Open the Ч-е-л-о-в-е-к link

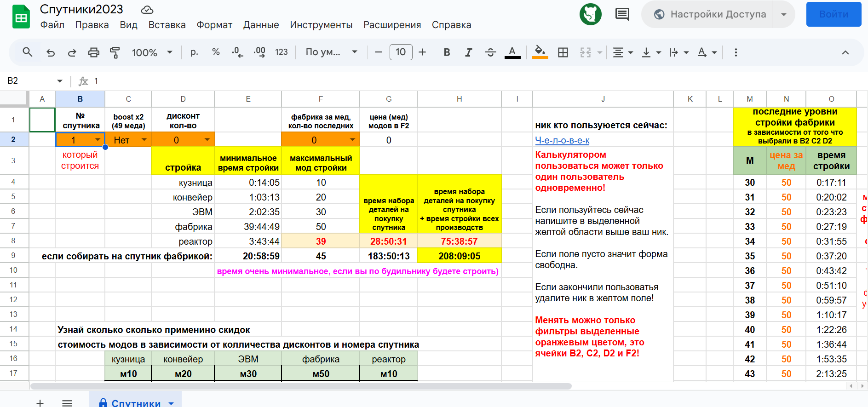click(562, 140)
